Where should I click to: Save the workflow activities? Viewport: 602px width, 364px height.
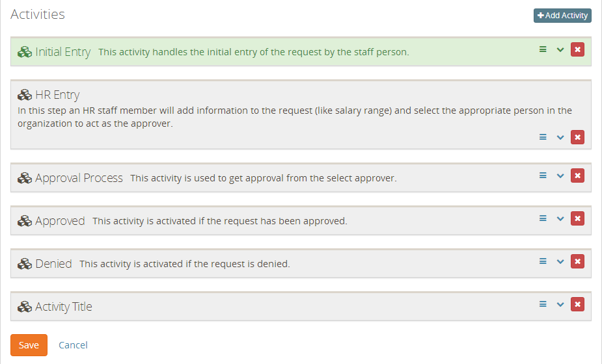[x=29, y=345]
